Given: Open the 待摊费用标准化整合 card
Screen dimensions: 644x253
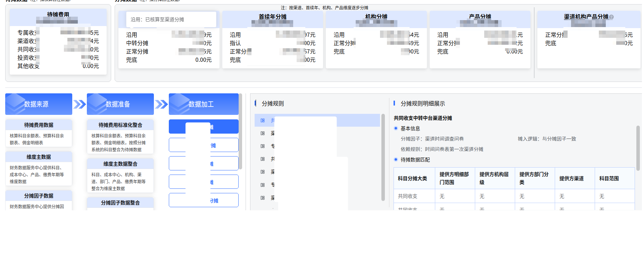Looking at the screenshot, I should 120,137.
